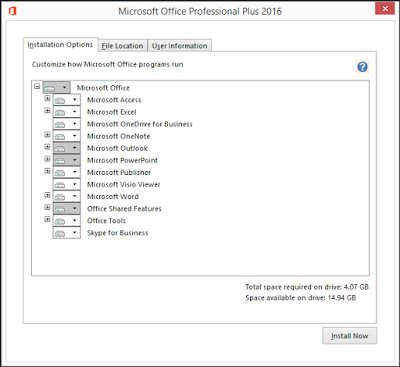The height and width of the screenshot is (367, 400).
Task: Collapse the Microsoft Office root node
Action: [37, 86]
